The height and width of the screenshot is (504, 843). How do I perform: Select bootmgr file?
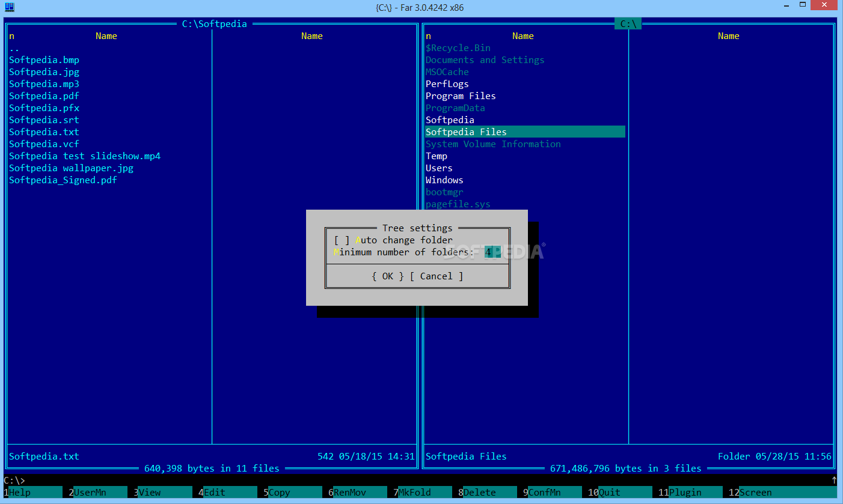pos(444,192)
